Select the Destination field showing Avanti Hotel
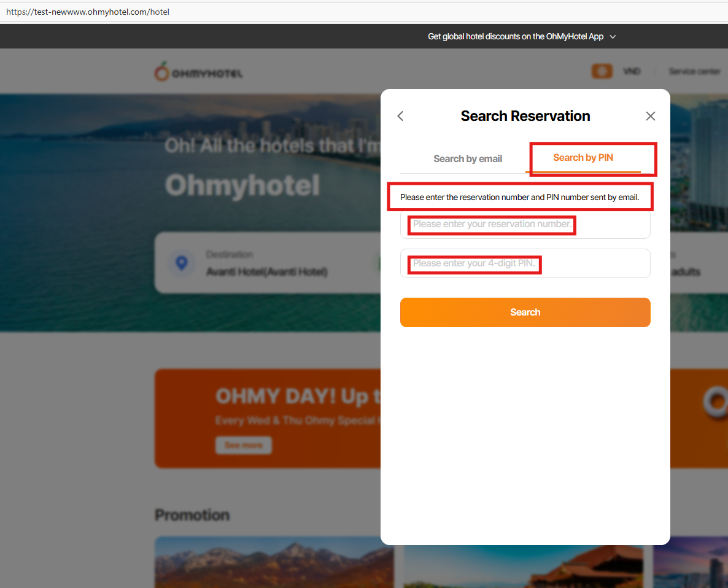The height and width of the screenshot is (588, 728). click(267, 263)
